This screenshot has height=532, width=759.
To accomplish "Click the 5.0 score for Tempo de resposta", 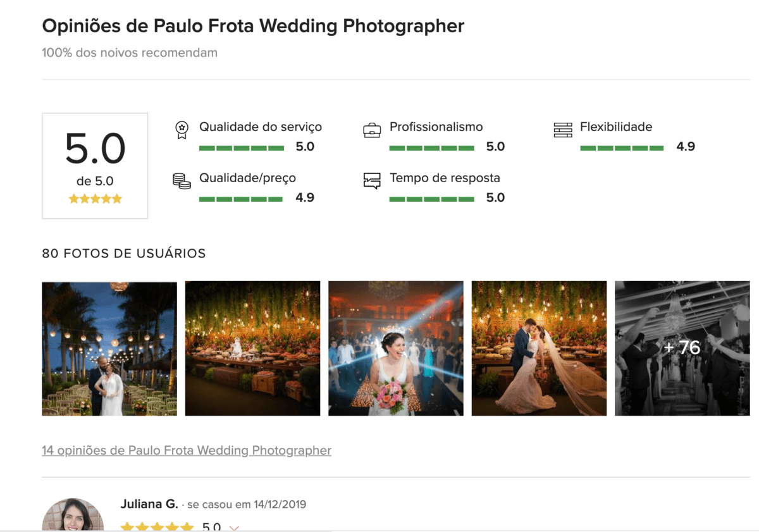I will 495,198.
